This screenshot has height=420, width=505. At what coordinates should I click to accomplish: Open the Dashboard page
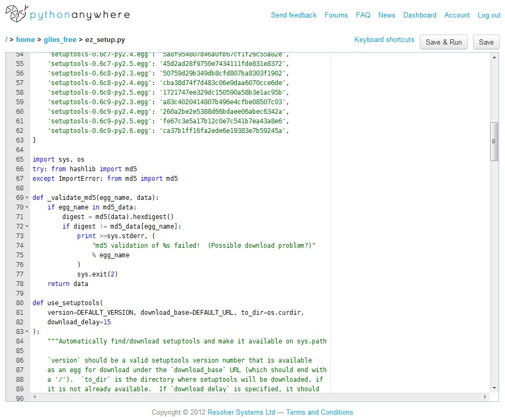(419, 15)
